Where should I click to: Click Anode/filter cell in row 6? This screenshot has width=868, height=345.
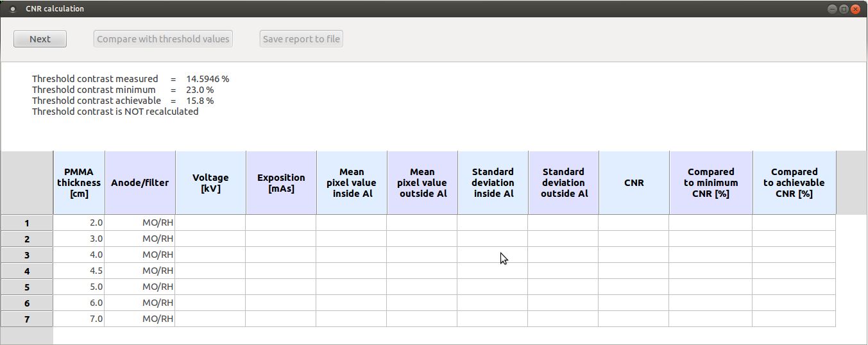tap(140, 303)
